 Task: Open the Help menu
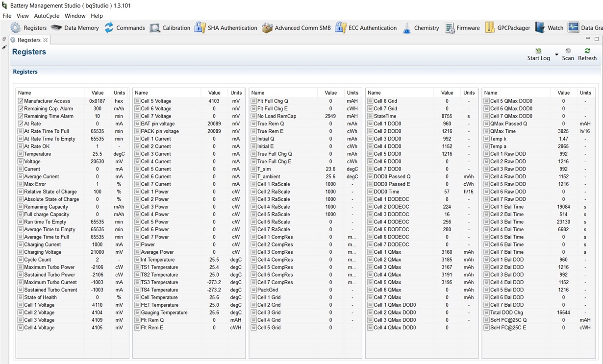tap(97, 16)
